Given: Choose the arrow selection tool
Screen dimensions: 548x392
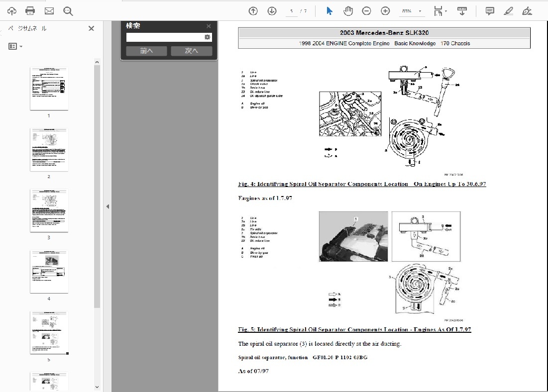Looking at the screenshot, I should (329, 11).
